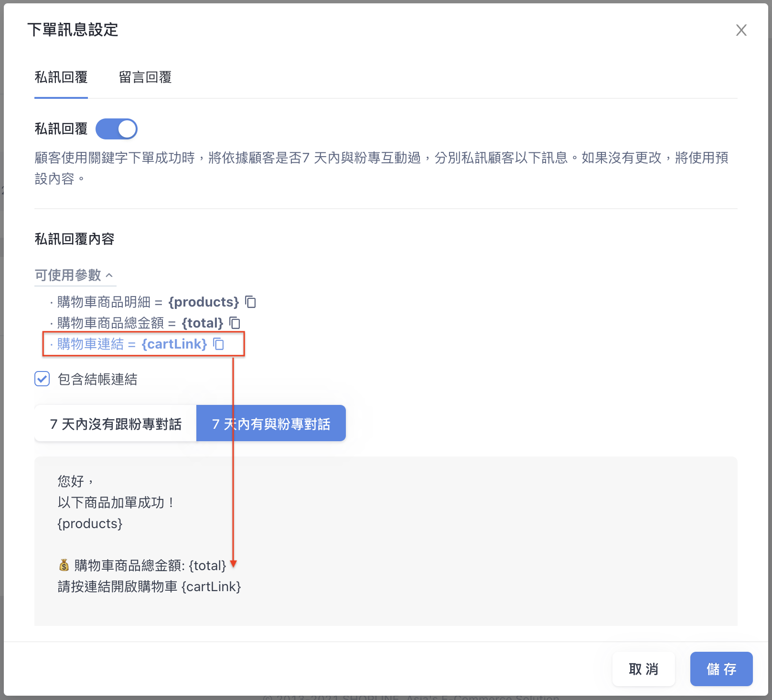
Task: Click the 私訊回覆內容 heading
Action: click(75, 239)
